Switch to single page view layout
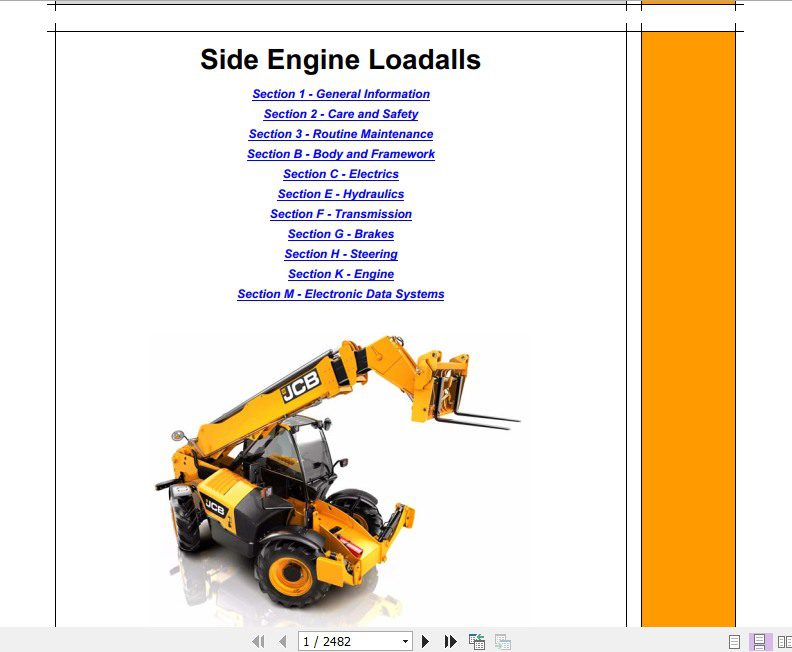 click(x=735, y=641)
